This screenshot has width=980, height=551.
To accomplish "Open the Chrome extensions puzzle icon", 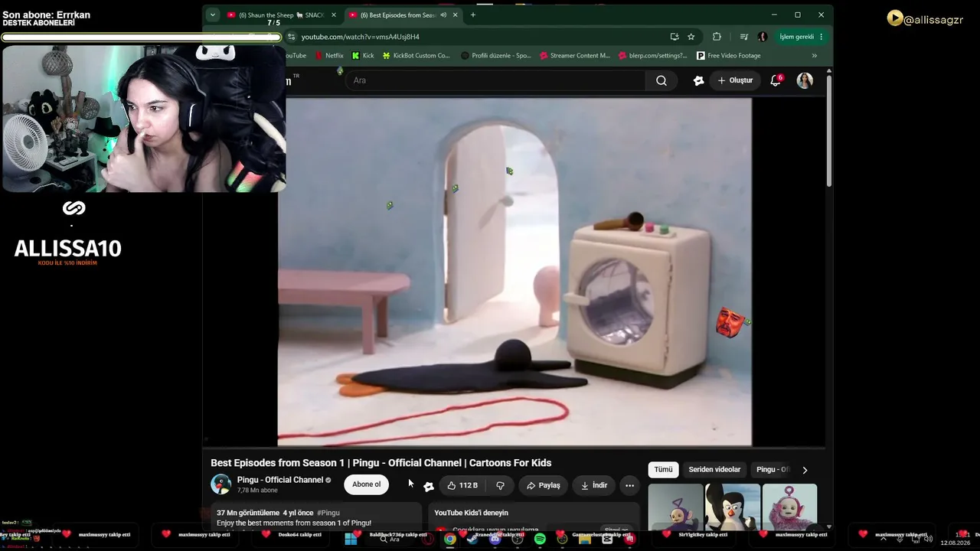I will tap(717, 37).
